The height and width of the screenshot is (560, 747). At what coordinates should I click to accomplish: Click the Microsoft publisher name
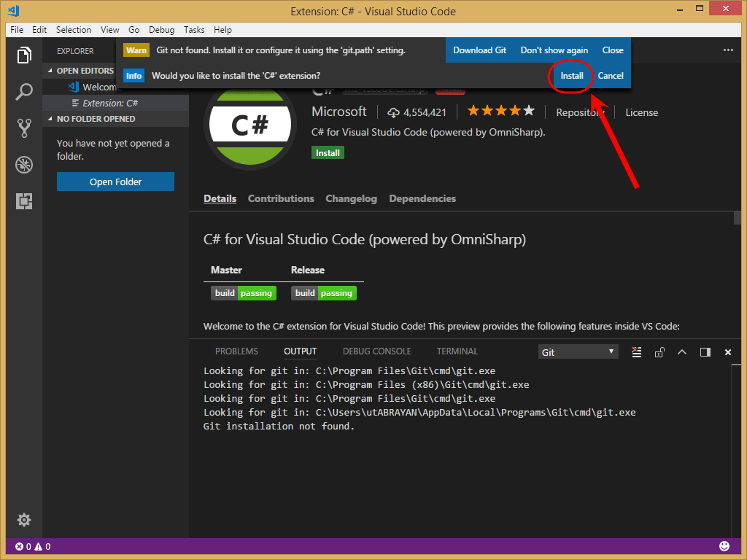pos(338,112)
